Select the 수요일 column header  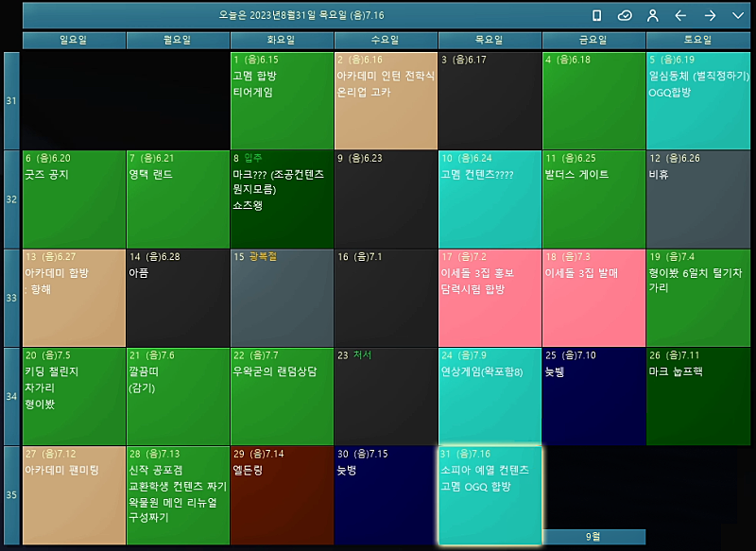386,40
